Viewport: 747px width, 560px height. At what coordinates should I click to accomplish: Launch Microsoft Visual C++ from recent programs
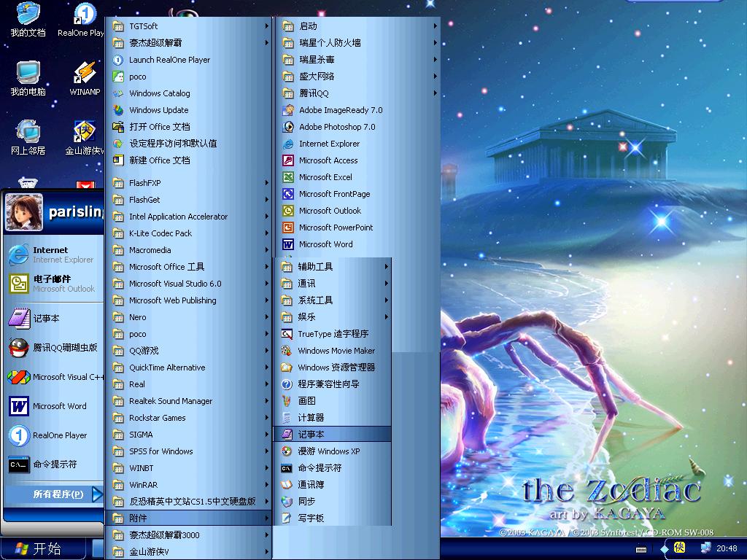pyautogui.click(x=53, y=377)
